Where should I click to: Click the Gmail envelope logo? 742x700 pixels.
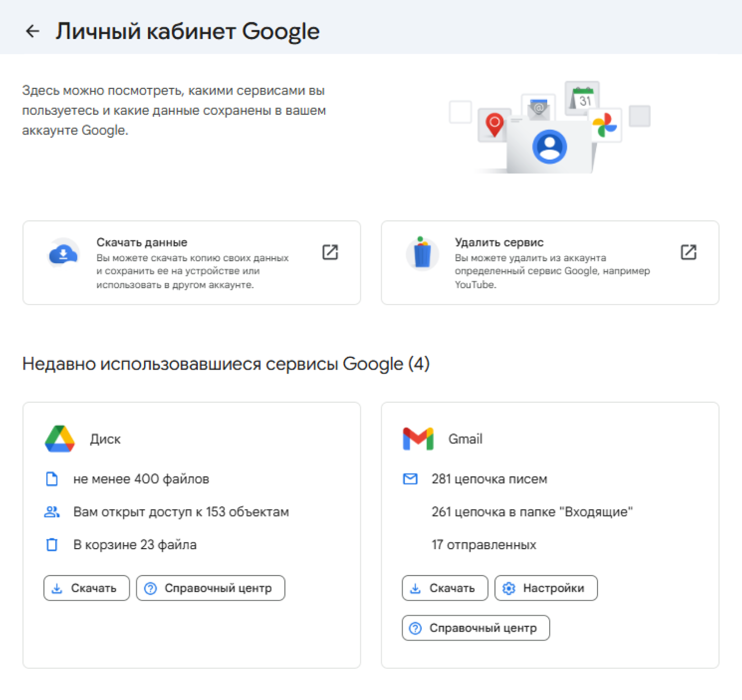[418, 438]
